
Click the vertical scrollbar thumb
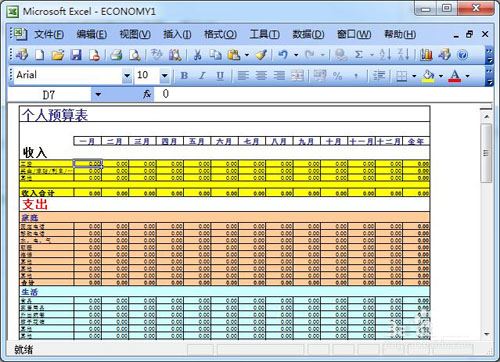click(x=486, y=153)
